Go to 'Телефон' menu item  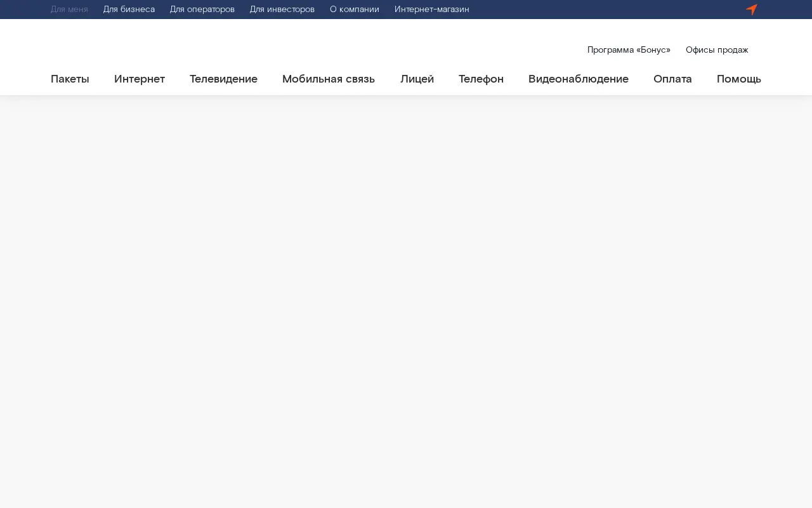[481, 79]
